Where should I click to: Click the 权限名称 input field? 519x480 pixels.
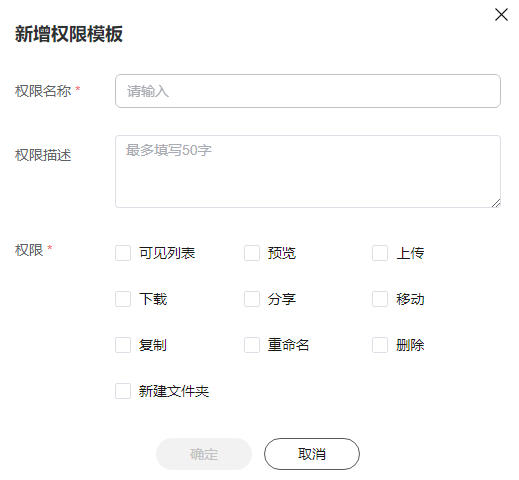308,91
